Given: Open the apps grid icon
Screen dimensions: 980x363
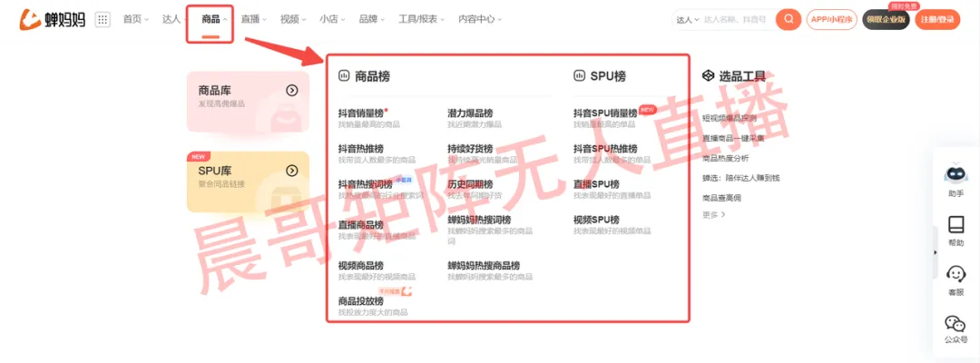Looking at the screenshot, I should [x=103, y=19].
